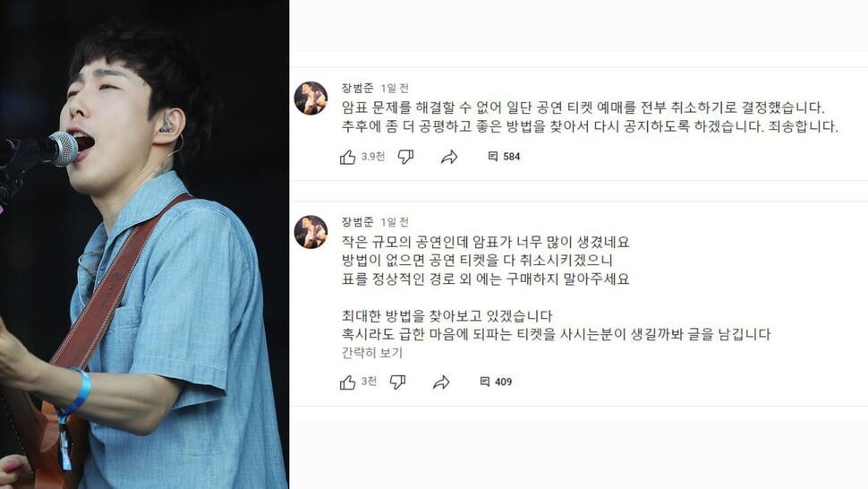Open the 409 comments on second post
868x489 pixels.
(x=496, y=382)
